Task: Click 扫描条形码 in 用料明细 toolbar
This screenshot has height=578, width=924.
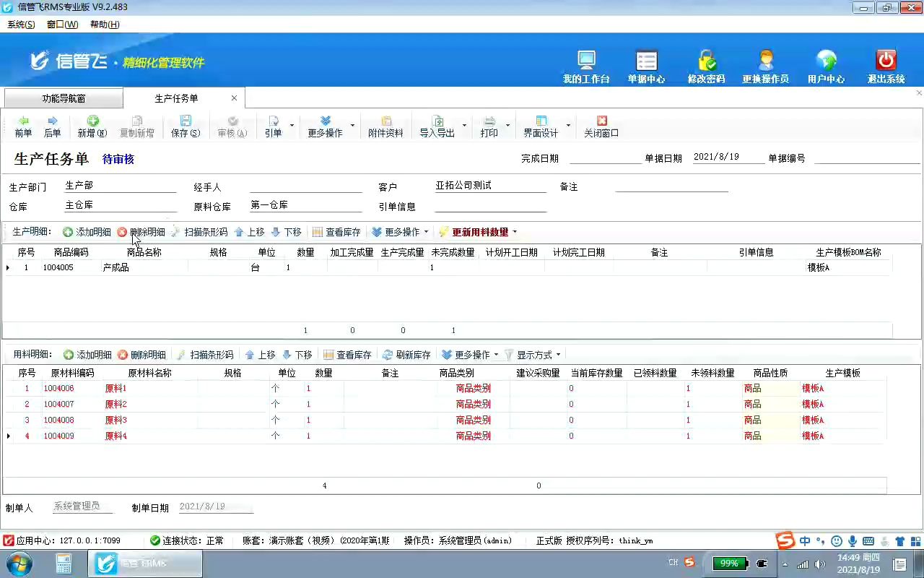Action: coord(205,355)
